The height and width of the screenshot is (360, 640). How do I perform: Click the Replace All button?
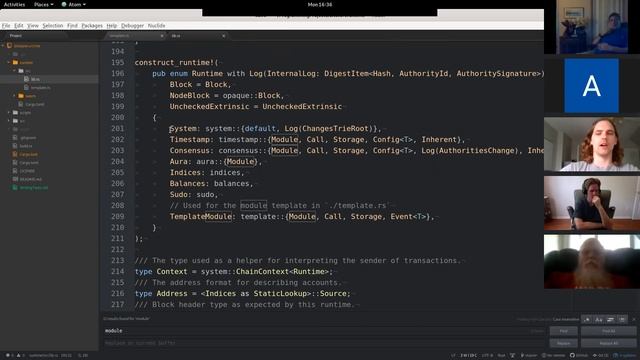click(x=609, y=343)
